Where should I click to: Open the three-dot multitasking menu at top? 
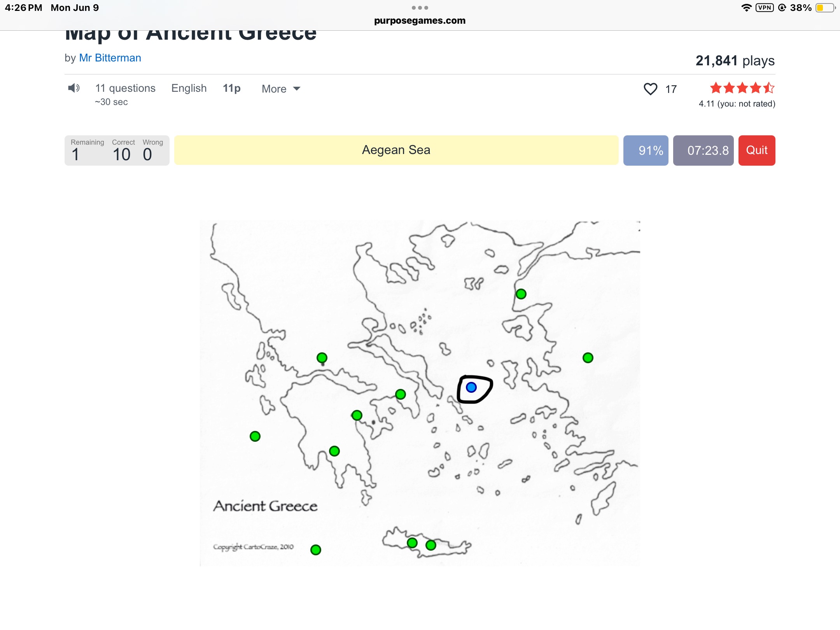[420, 8]
